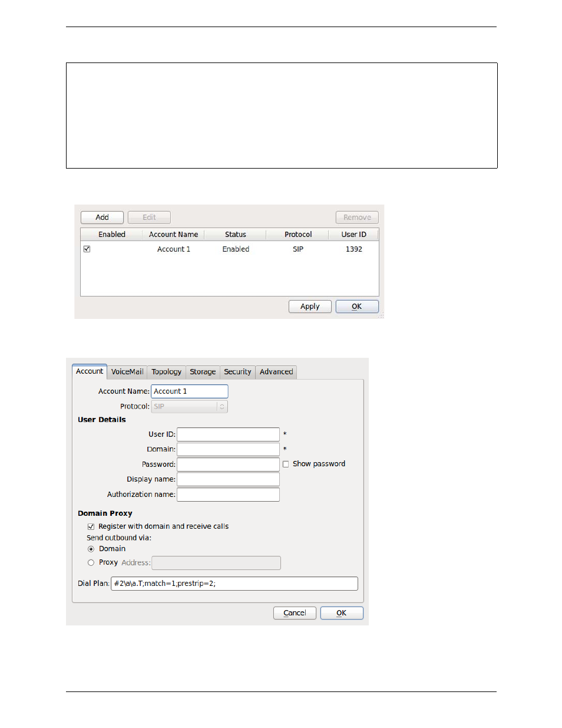Click OK in the account settings dialog

[342, 613]
